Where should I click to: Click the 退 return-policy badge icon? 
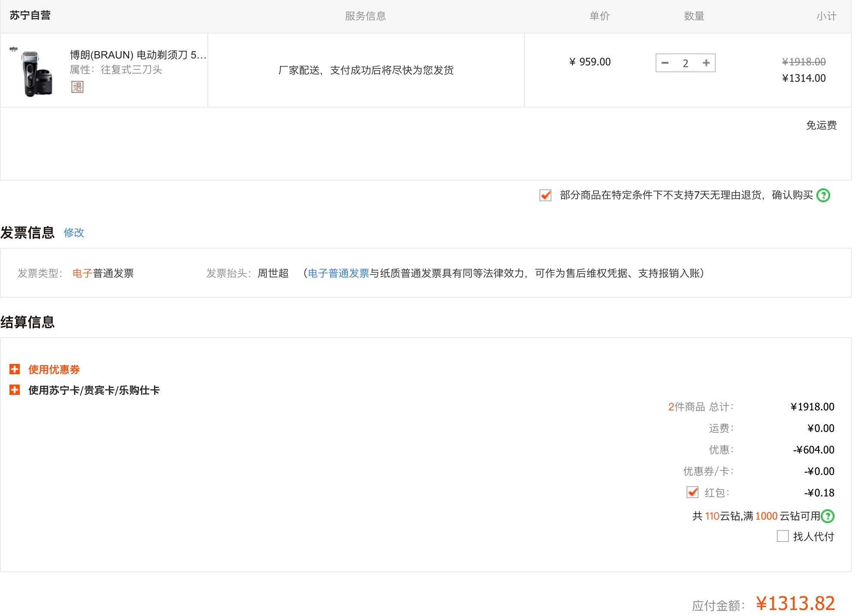[77, 87]
